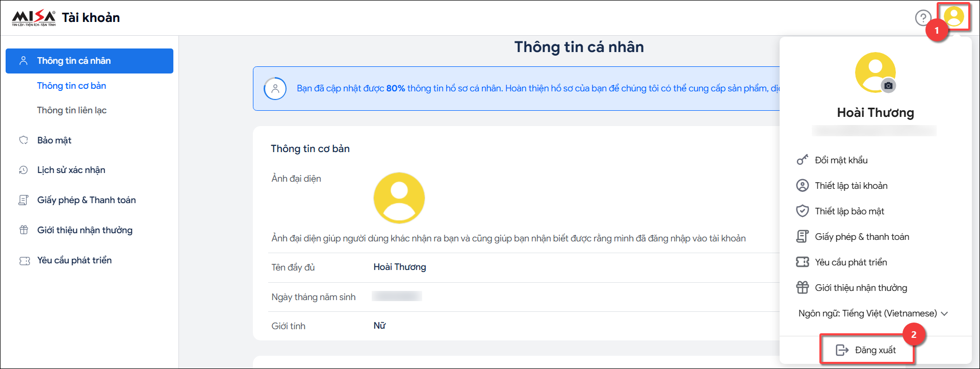Select Yêu cầu phát triển in sidebar

click(74, 260)
